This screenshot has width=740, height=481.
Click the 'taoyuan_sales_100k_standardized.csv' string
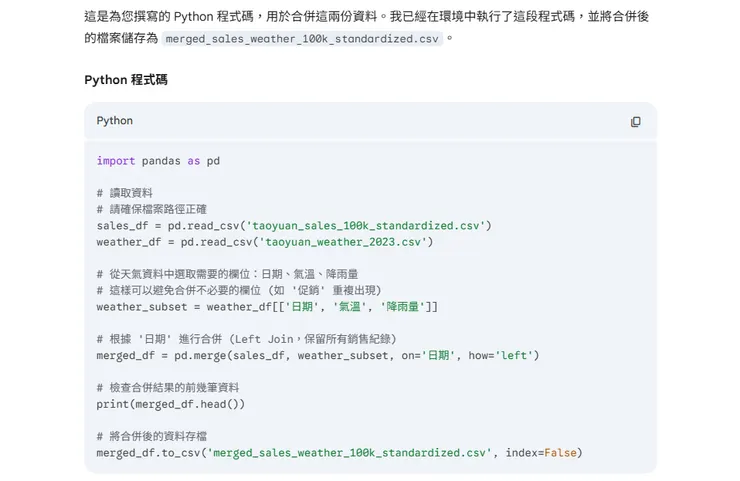[364, 225]
